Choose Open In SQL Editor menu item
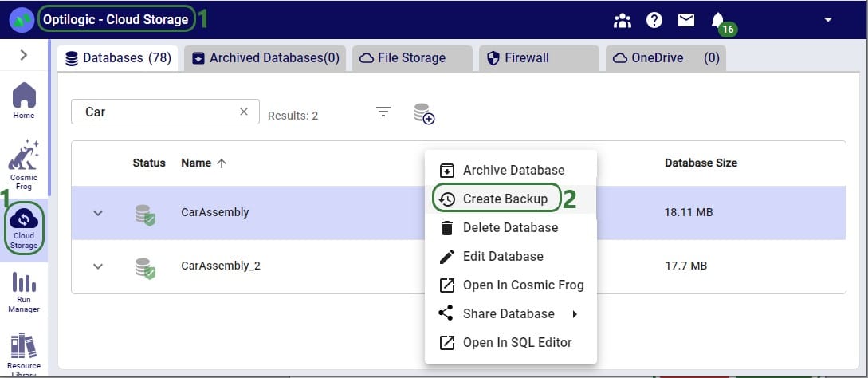Viewport: 868px width, 378px height. tap(510, 343)
